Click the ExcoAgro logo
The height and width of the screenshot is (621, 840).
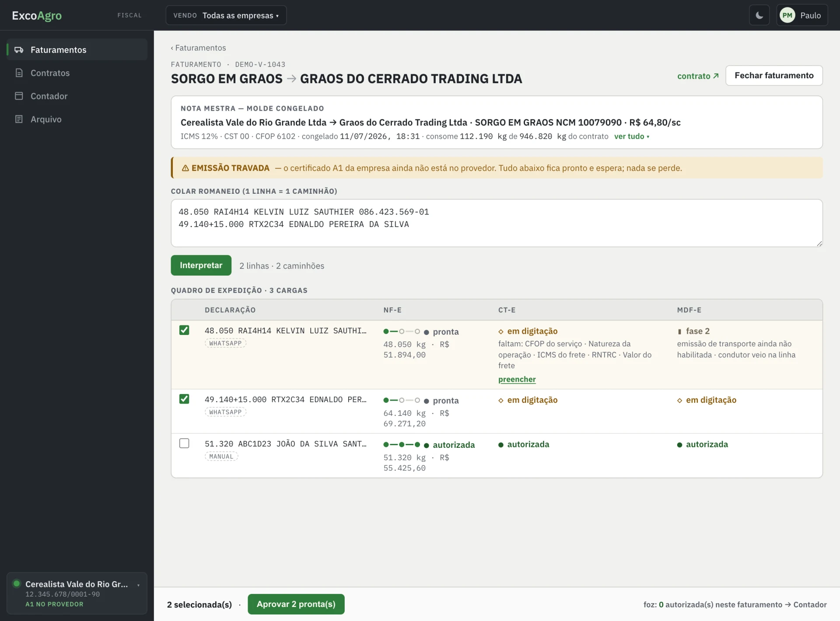(37, 15)
